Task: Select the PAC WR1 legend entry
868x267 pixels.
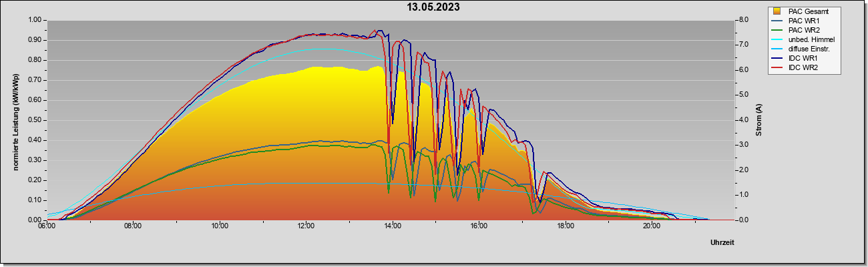Action: point(803,21)
